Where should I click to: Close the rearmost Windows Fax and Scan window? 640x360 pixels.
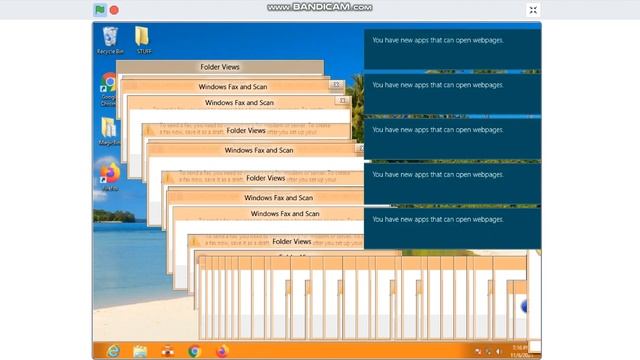tap(336, 84)
